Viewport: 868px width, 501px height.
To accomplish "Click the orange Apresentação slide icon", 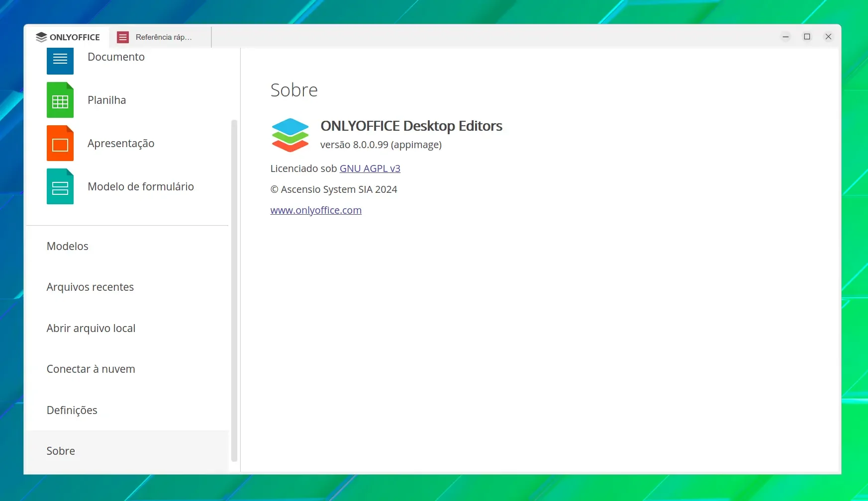I will pyautogui.click(x=60, y=143).
